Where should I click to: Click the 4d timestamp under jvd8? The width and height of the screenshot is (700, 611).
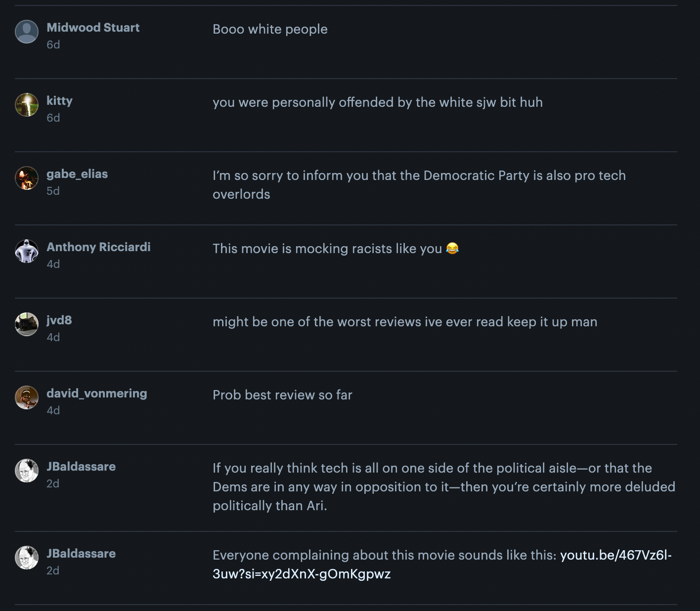point(53,337)
